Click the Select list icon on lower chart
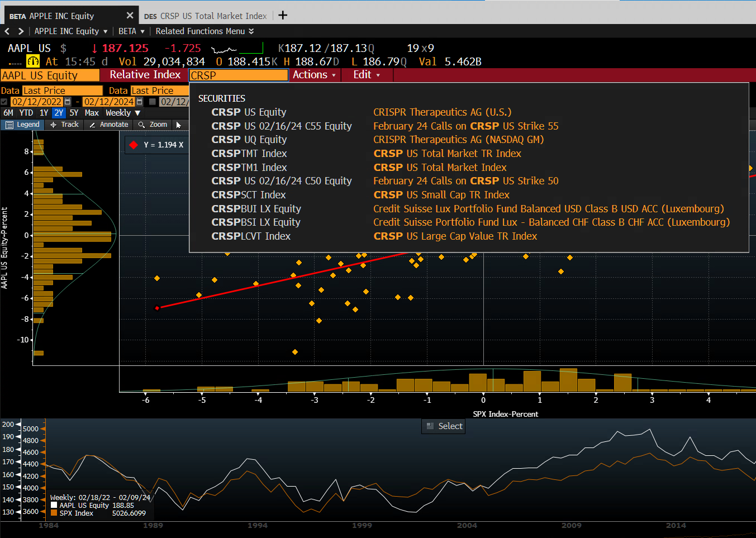 [x=430, y=426]
